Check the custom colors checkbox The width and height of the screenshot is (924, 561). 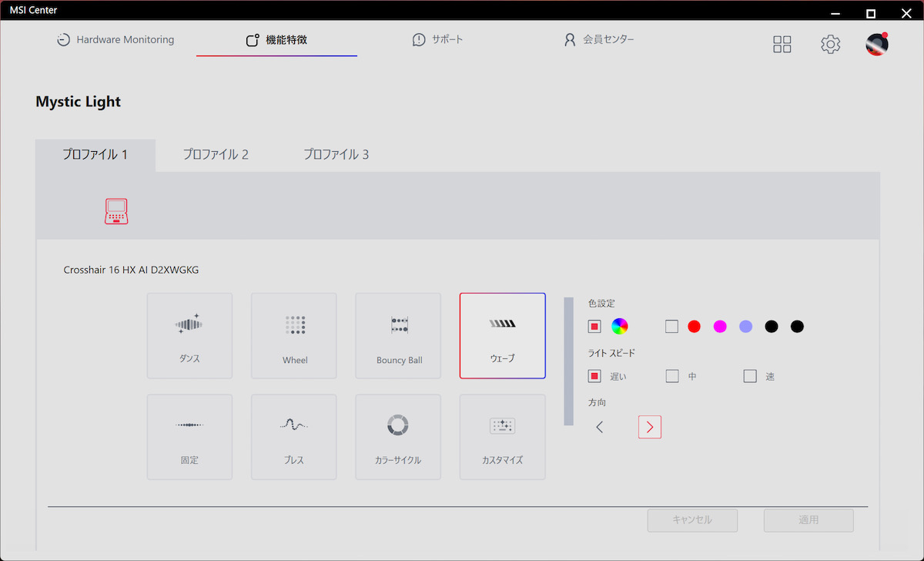point(672,326)
